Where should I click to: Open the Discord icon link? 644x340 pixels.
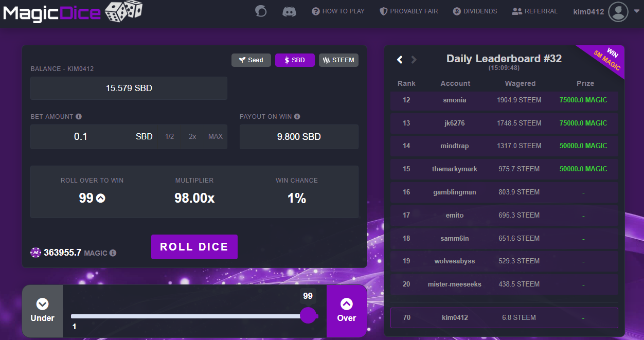289,11
